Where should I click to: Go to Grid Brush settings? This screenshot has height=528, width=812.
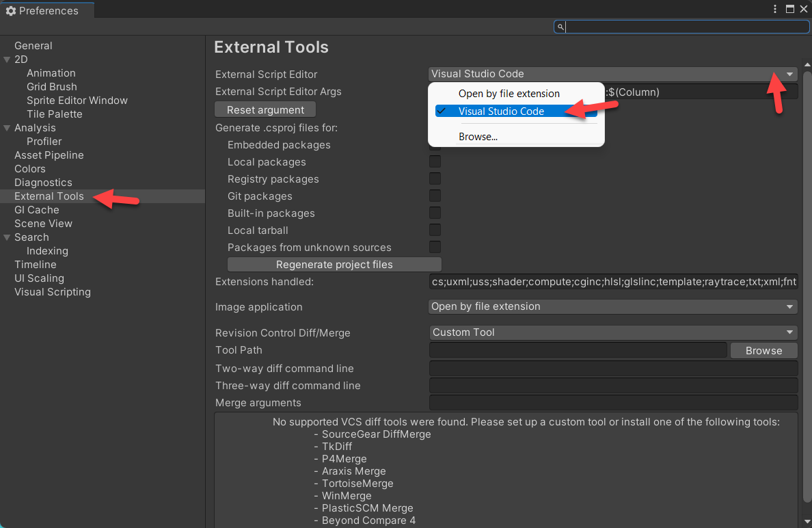click(x=52, y=87)
